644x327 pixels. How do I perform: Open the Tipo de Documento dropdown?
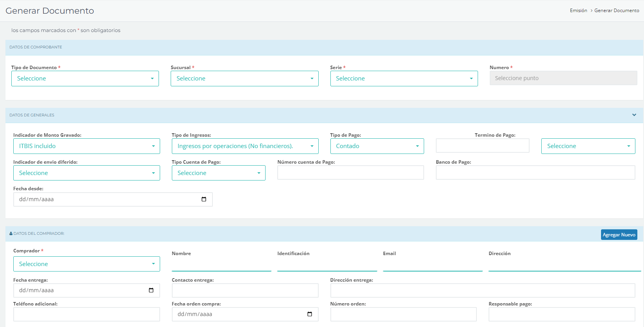click(85, 79)
